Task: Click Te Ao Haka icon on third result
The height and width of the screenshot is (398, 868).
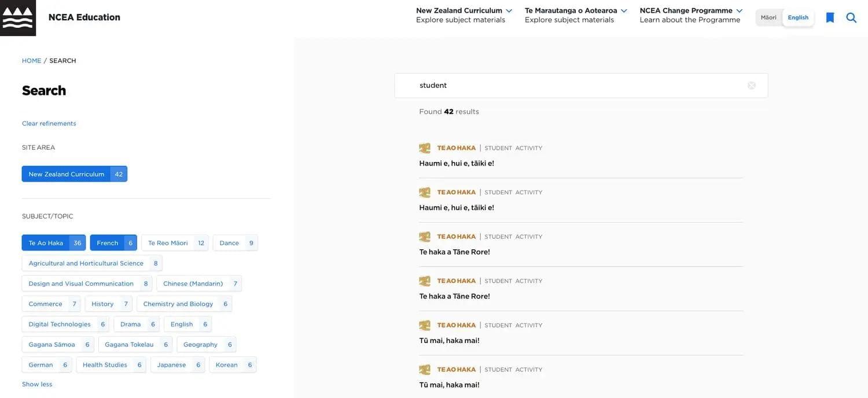Action: tap(425, 237)
